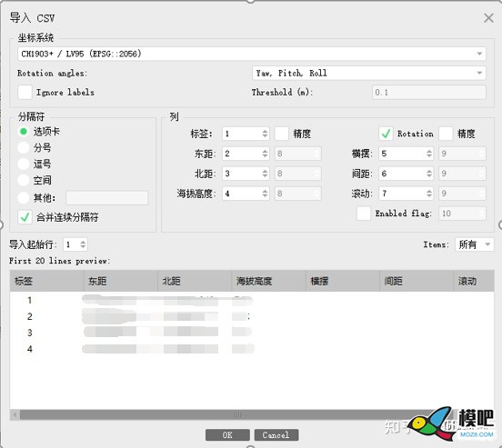This screenshot has width=502, height=448.
Task: Open the Items 所有 dropdown
Action: [x=474, y=244]
